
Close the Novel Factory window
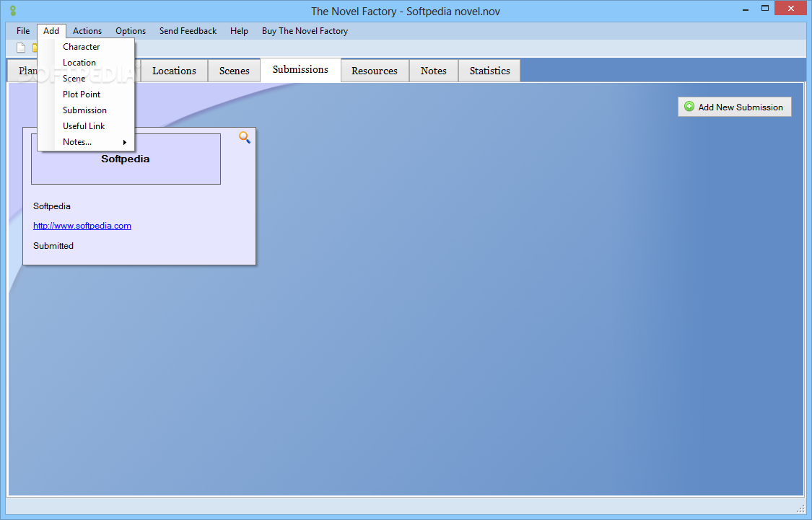click(x=791, y=8)
